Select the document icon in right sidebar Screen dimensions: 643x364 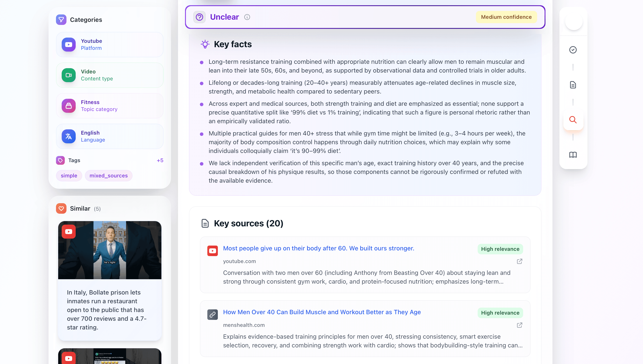click(x=573, y=85)
